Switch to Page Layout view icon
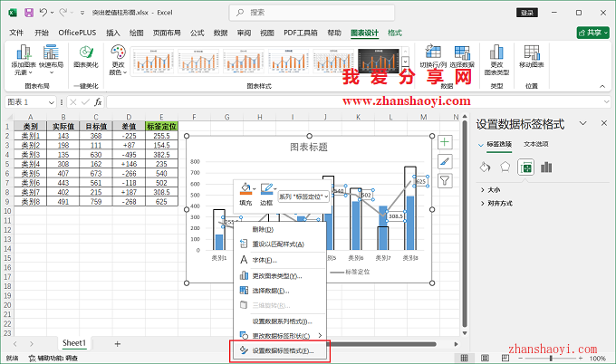 486,358
